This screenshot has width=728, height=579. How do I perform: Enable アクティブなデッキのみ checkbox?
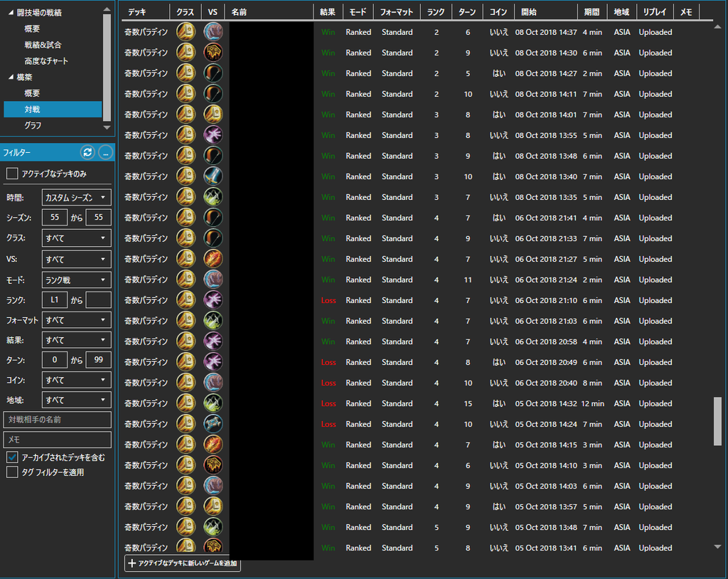[12, 174]
